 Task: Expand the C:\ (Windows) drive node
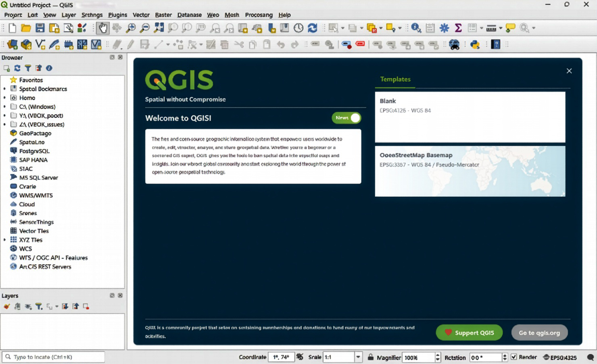click(4, 106)
